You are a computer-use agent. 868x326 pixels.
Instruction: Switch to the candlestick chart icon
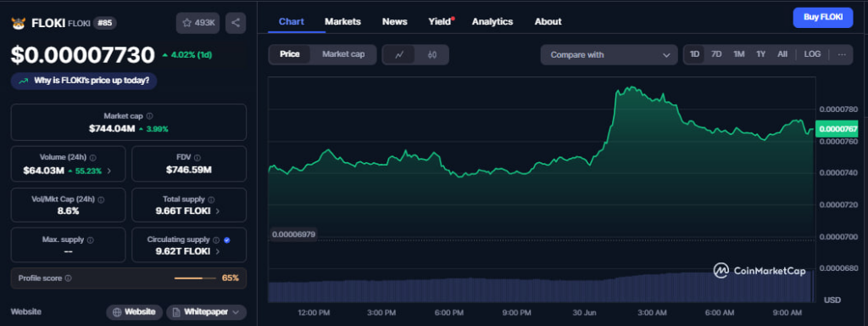432,54
